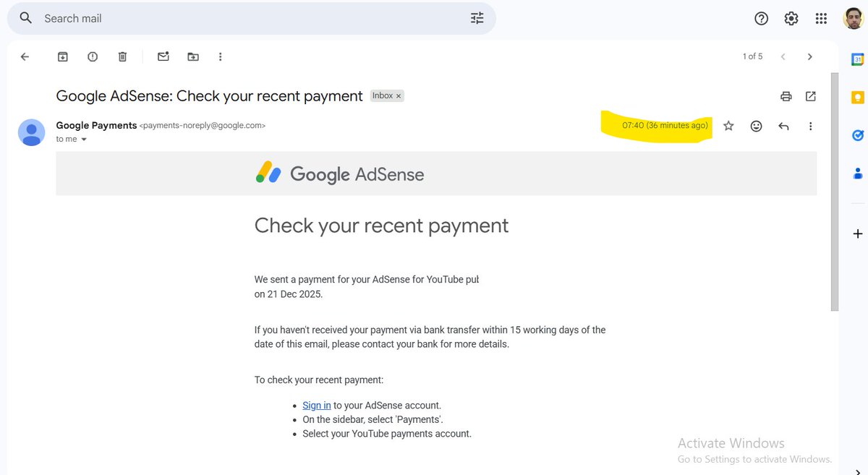Click the Sign in link

tap(317, 406)
